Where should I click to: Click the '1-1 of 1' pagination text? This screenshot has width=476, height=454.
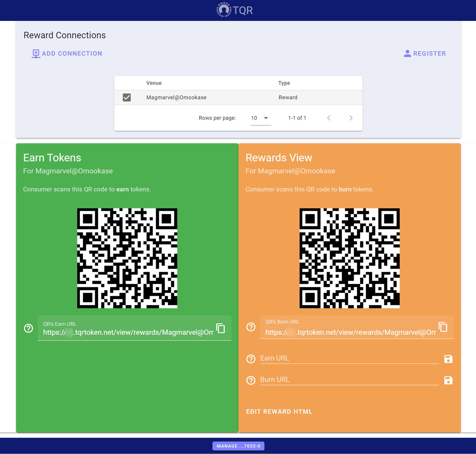[x=297, y=118]
